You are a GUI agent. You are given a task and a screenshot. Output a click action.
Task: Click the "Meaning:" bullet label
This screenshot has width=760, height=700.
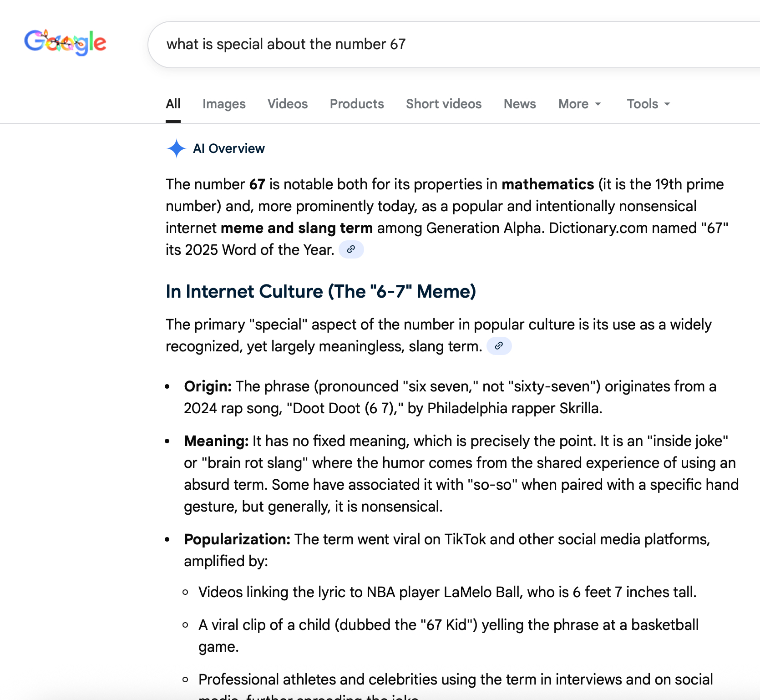click(216, 441)
